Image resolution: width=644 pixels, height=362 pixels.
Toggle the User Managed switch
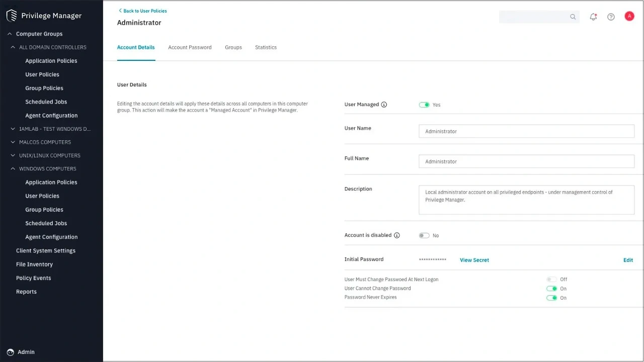pos(424,105)
